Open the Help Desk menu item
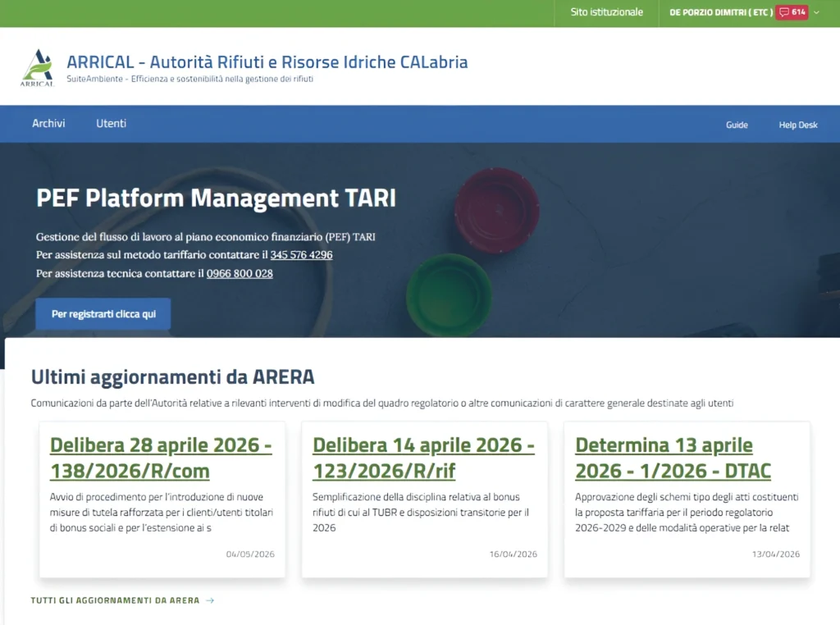Image resolution: width=840 pixels, height=625 pixels. coord(797,125)
